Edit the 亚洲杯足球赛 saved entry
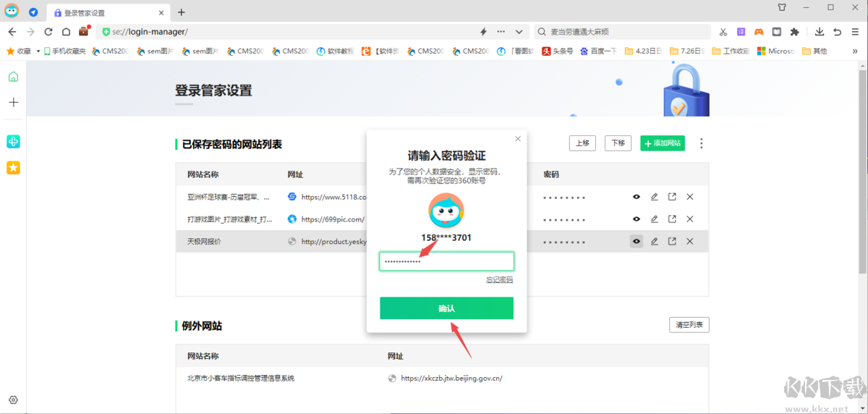 (655, 197)
